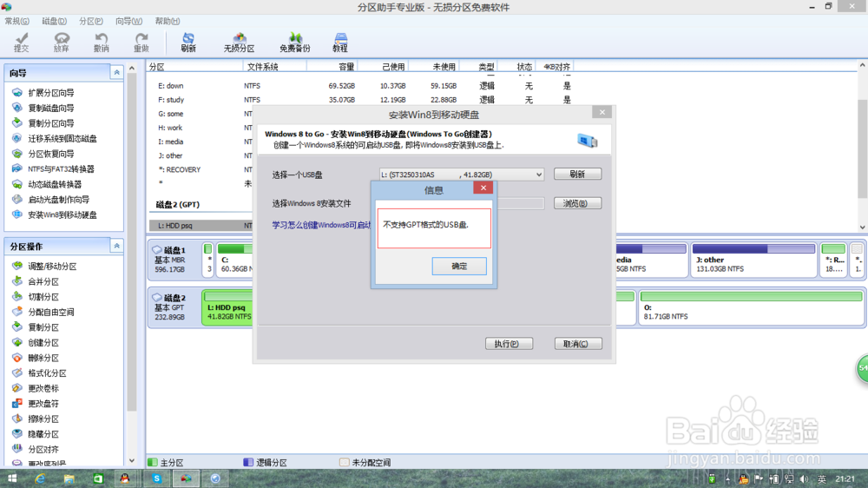Click the 提交 (commit) toolbar icon
Screen dimensions: 868x488
(21, 42)
